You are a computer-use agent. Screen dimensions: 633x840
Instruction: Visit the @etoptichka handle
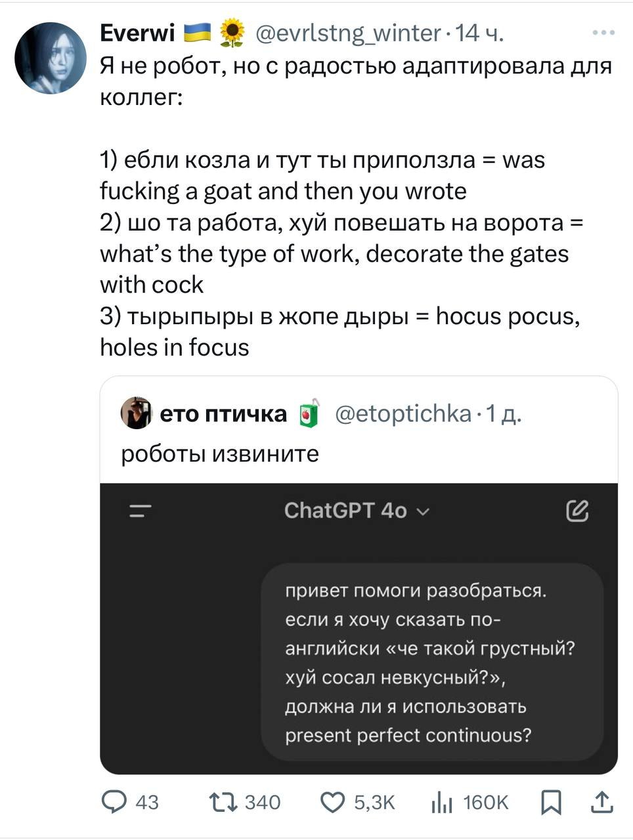click(x=403, y=413)
